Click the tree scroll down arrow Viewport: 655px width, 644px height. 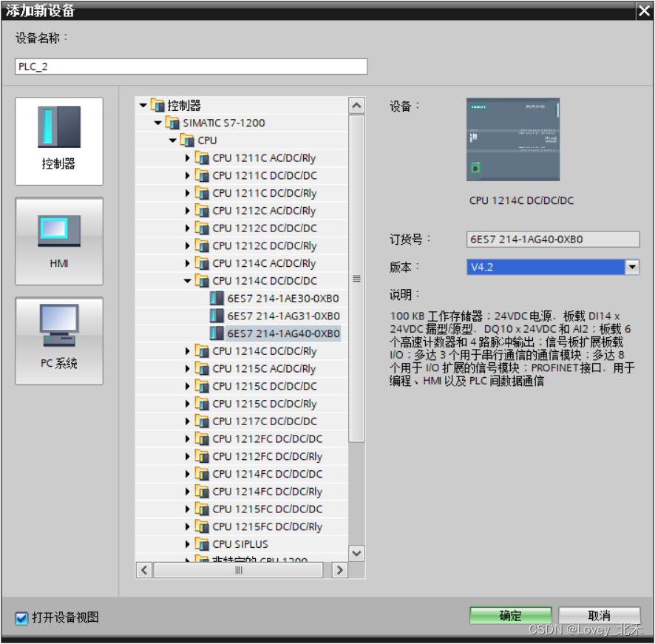(356, 554)
